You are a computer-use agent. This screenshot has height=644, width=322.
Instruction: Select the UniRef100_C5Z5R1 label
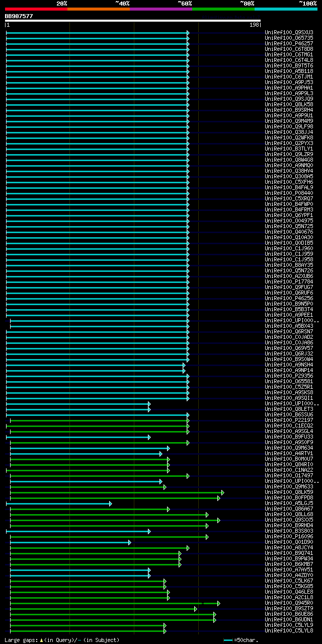289,387
